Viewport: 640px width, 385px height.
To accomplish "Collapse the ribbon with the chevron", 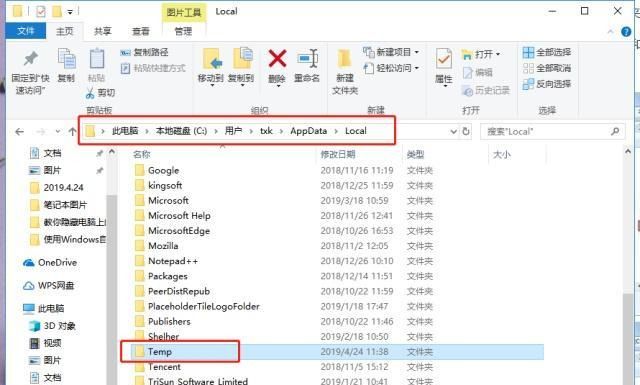I will click(611, 31).
